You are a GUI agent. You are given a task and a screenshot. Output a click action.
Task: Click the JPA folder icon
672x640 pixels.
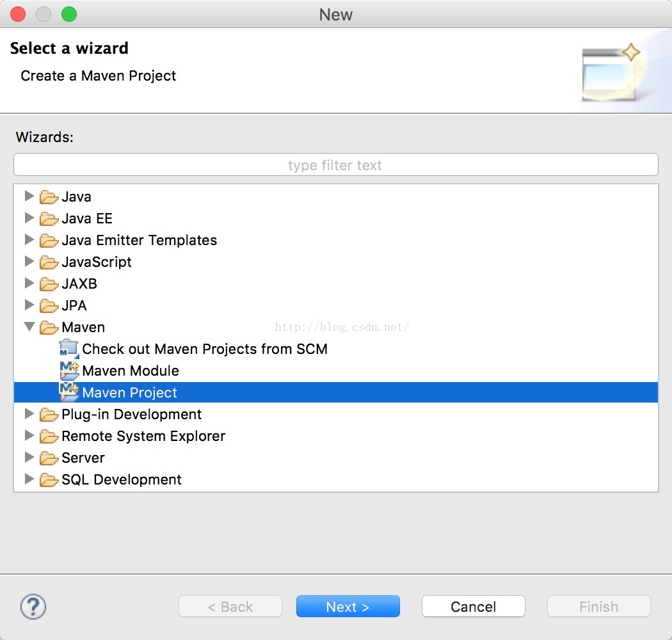[49, 306]
